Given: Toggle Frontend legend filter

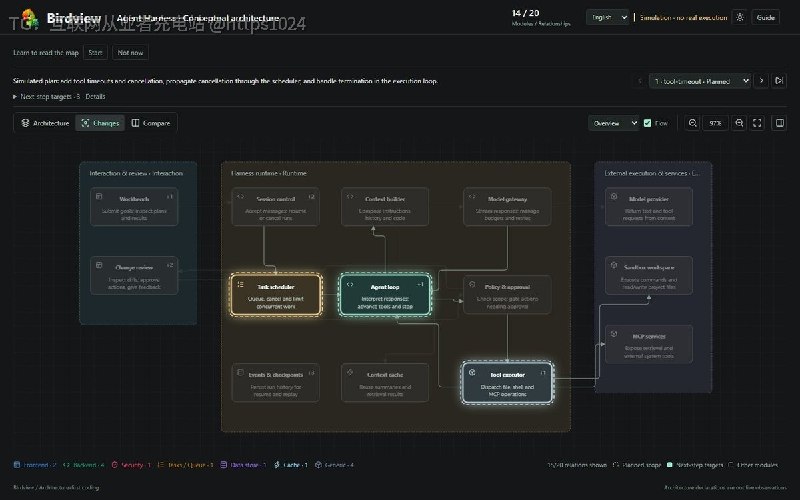Looking at the screenshot, I should [35, 465].
